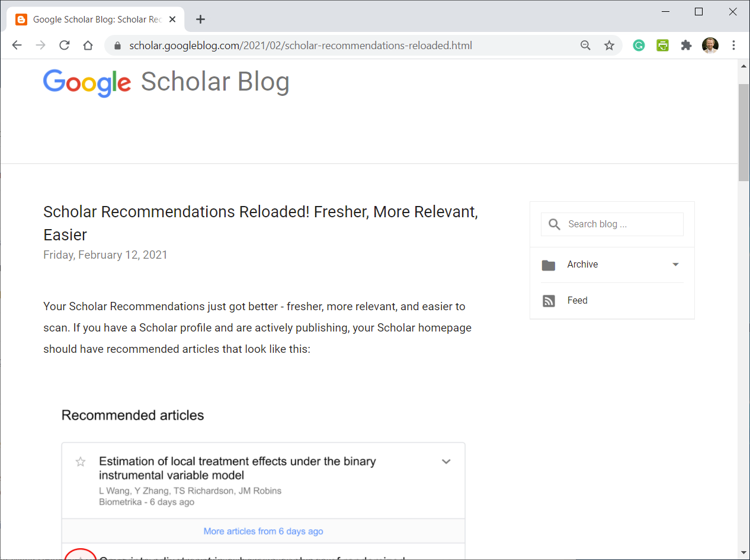Click the magnifier in the blog search box
750x560 pixels.
[x=554, y=224]
